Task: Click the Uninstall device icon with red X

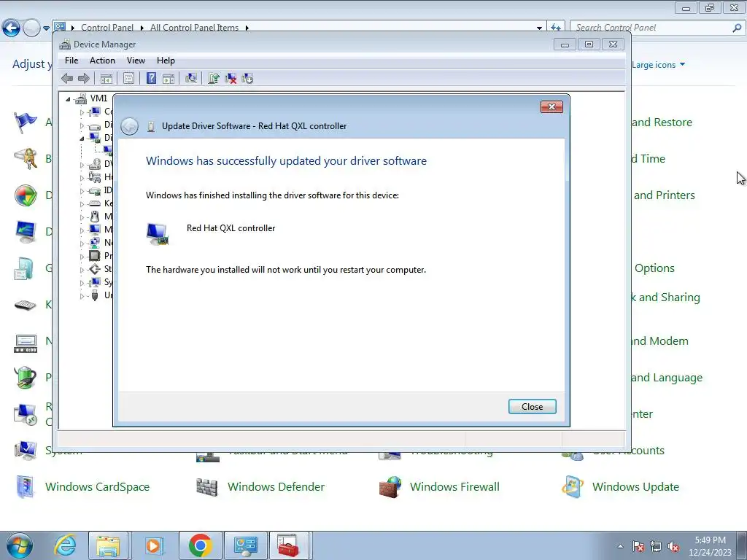Action: point(231,79)
